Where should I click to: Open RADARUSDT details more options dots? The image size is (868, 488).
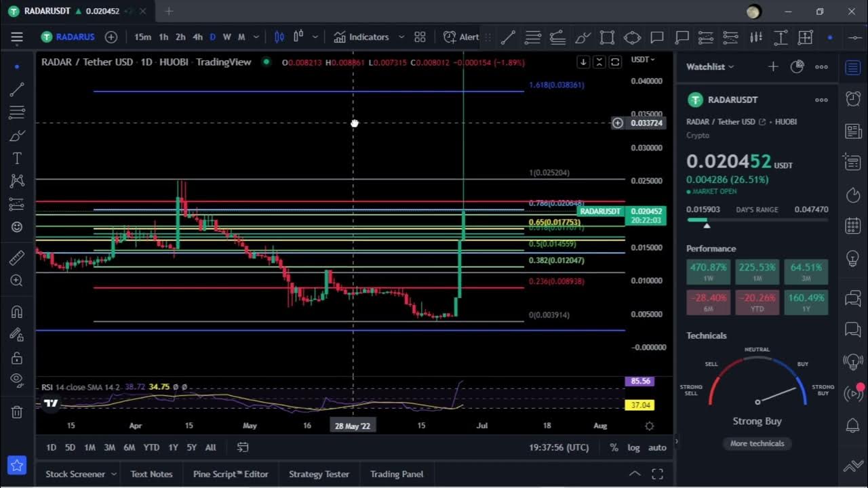[821, 100]
